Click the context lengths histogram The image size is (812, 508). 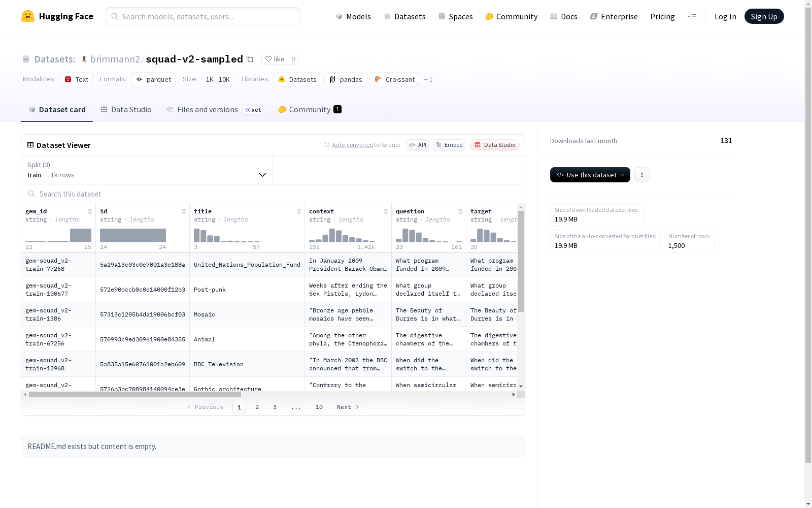(x=342, y=235)
